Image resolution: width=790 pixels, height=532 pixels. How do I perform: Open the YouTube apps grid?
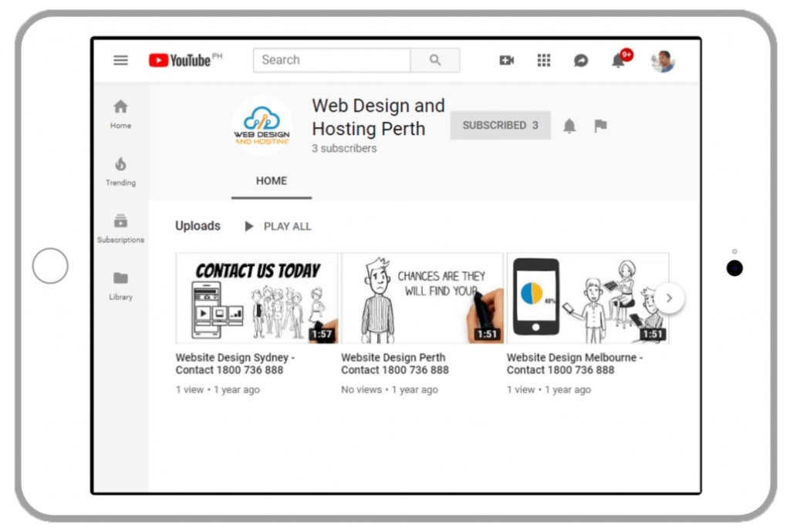click(x=544, y=60)
